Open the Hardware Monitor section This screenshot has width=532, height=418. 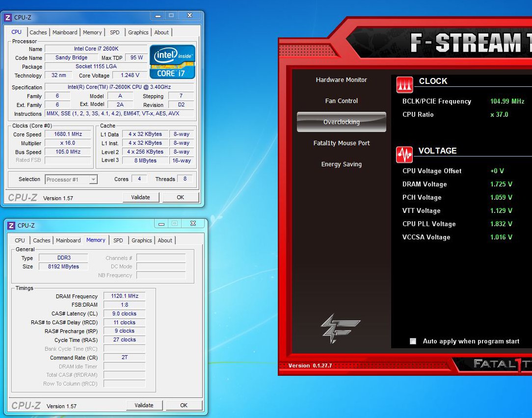pos(341,80)
